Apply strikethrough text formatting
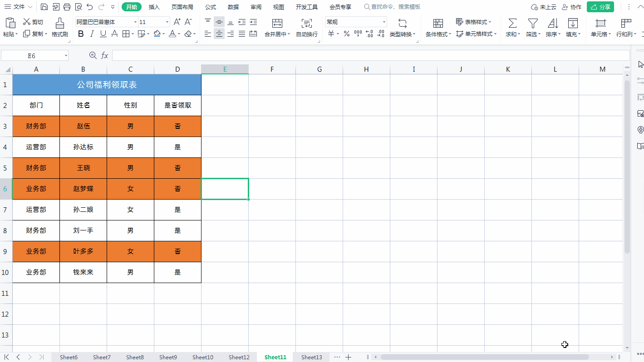Viewport: 644px width, 362px height. pos(114,34)
